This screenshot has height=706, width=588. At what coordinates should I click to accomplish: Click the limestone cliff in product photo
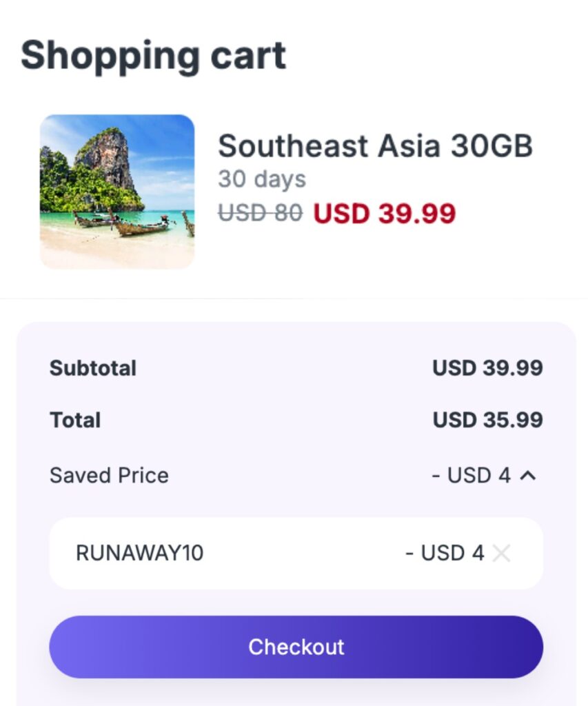tap(105, 159)
